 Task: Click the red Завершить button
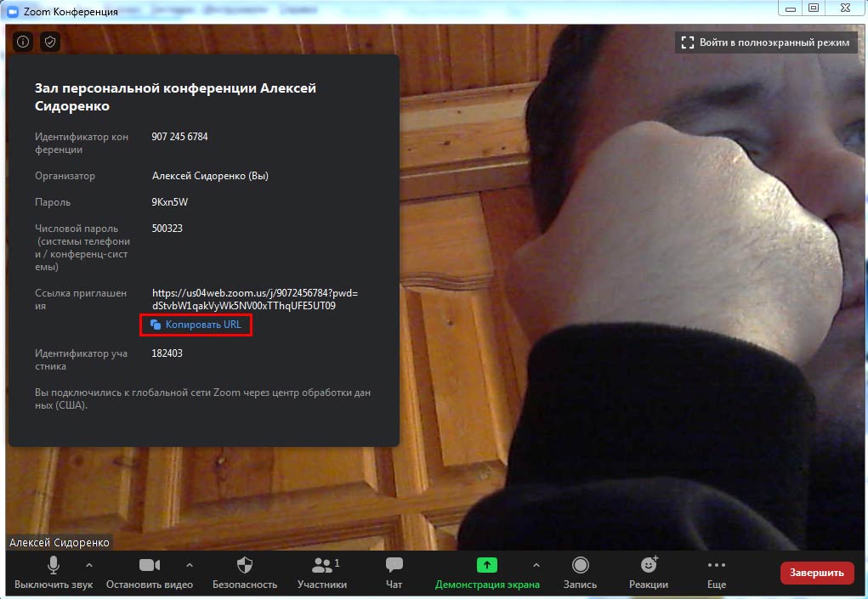817,573
